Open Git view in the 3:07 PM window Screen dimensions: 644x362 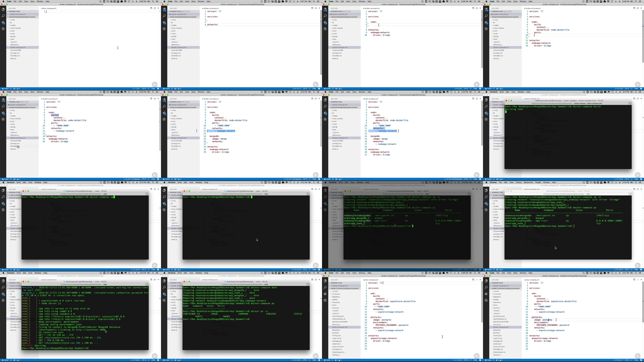[164, 23]
